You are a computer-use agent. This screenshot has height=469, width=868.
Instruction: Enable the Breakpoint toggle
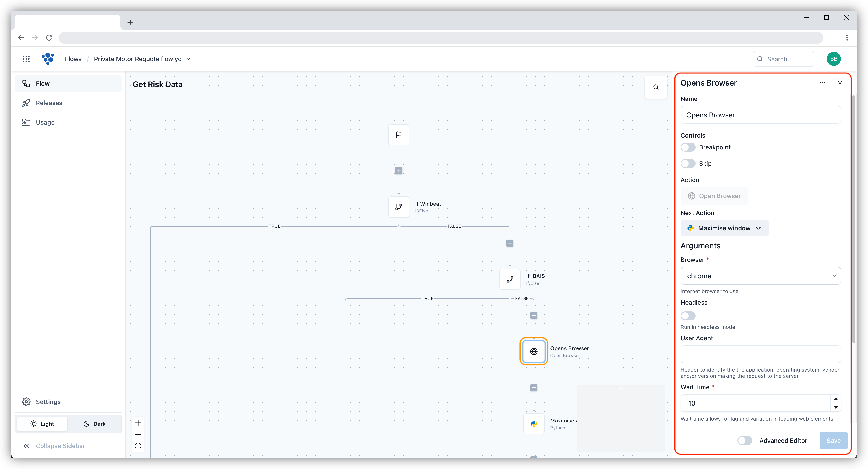[x=688, y=147]
